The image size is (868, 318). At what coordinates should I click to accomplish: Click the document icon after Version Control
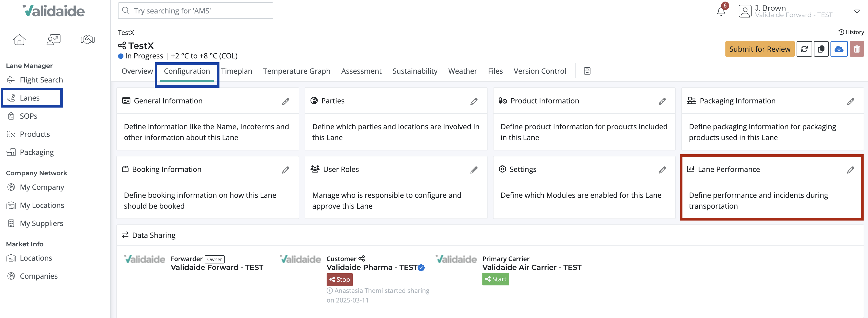pyautogui.click(x=587, y=71)
